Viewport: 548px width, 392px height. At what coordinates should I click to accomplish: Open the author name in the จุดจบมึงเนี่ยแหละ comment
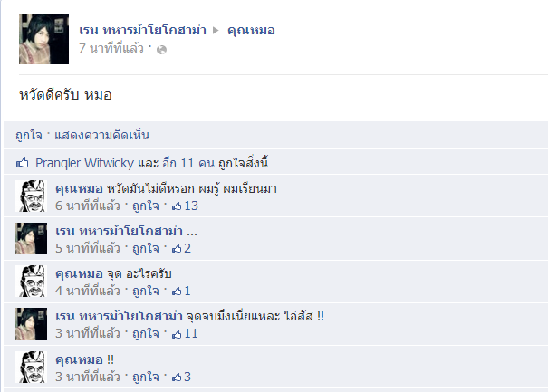[x=119, y=317]
